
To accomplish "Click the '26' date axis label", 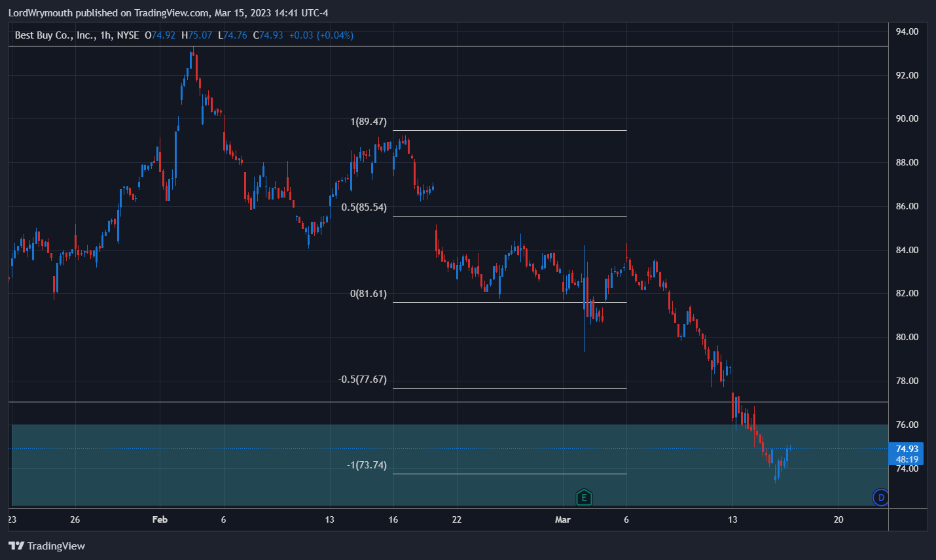I will (75, 519).
